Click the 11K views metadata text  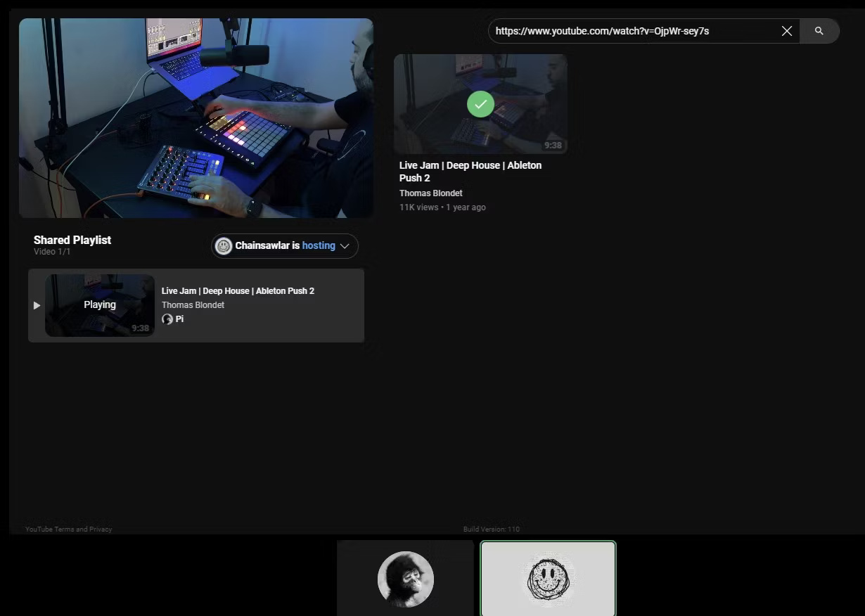443,207
